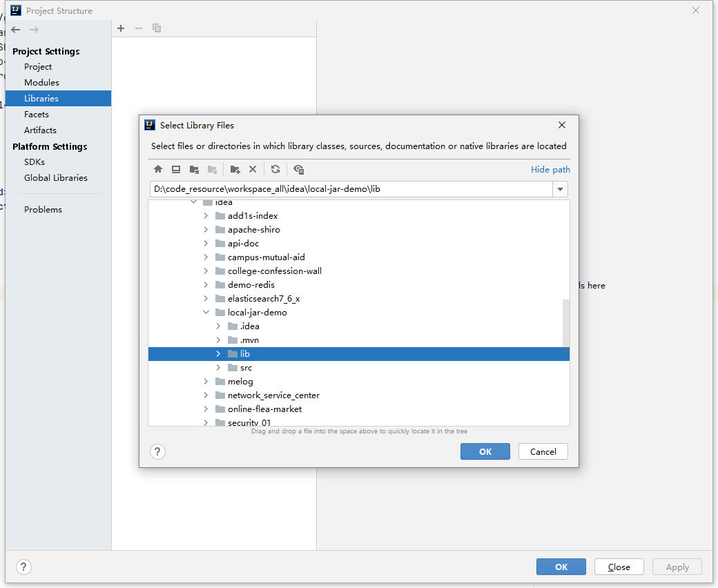Image resolution: width=718 pixels, height=588 pixels.
Task: Expand the apache-shiro folder
Action: [x=206, y=230]
